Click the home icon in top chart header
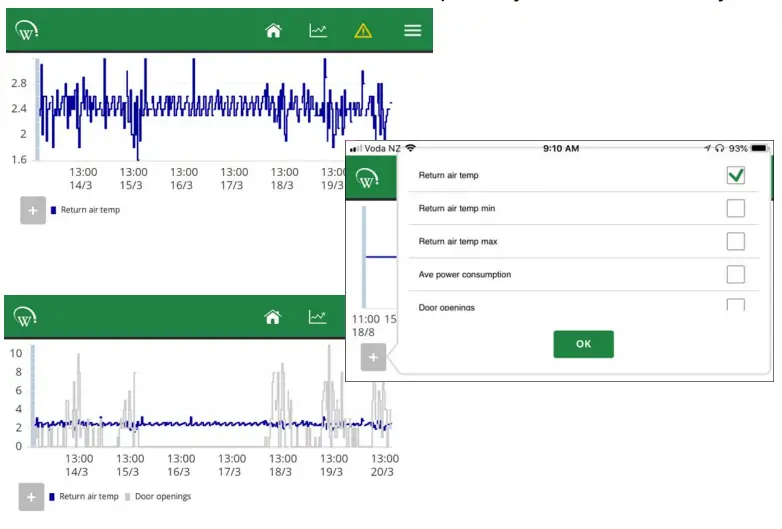 click(273, 31)
